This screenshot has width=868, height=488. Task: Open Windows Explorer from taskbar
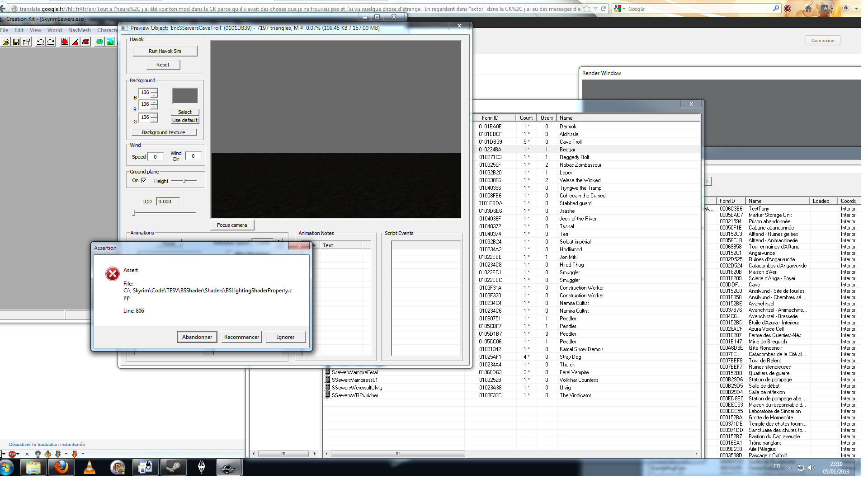(x=33, y=468)
